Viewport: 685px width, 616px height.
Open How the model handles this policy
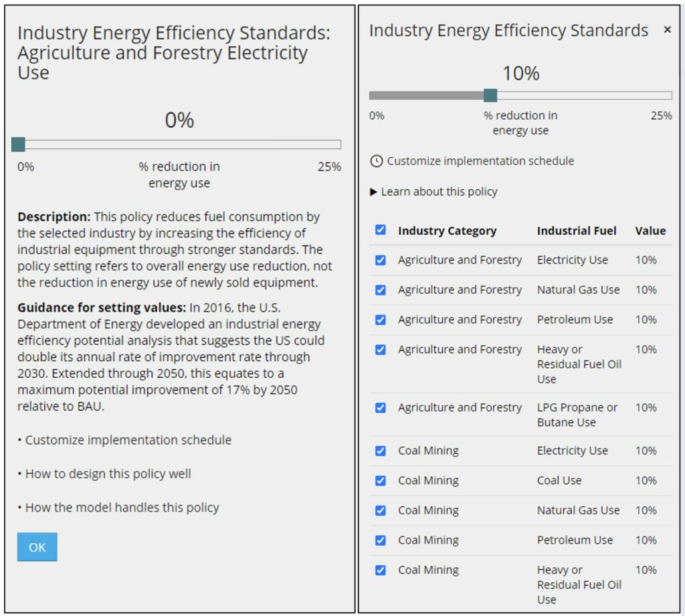122,508
